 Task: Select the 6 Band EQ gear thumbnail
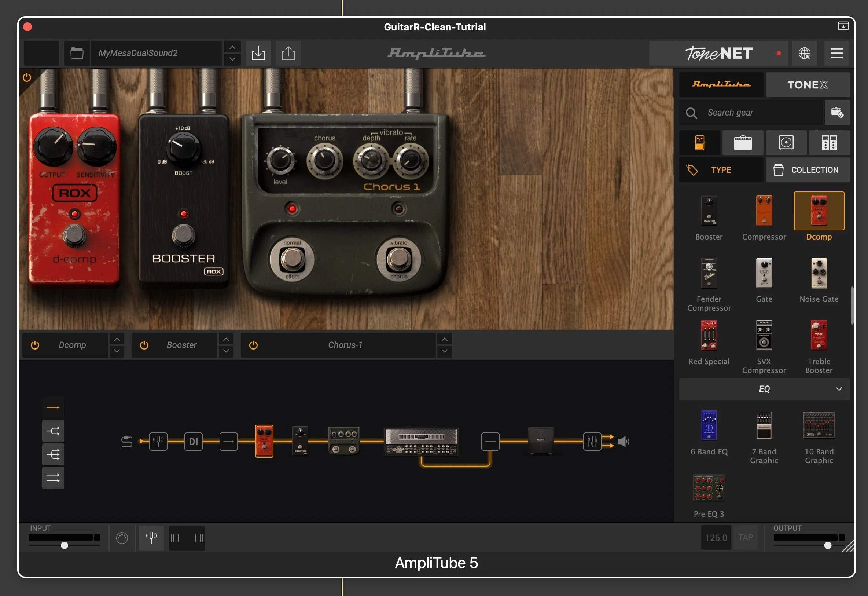click(x=709, y=425)
